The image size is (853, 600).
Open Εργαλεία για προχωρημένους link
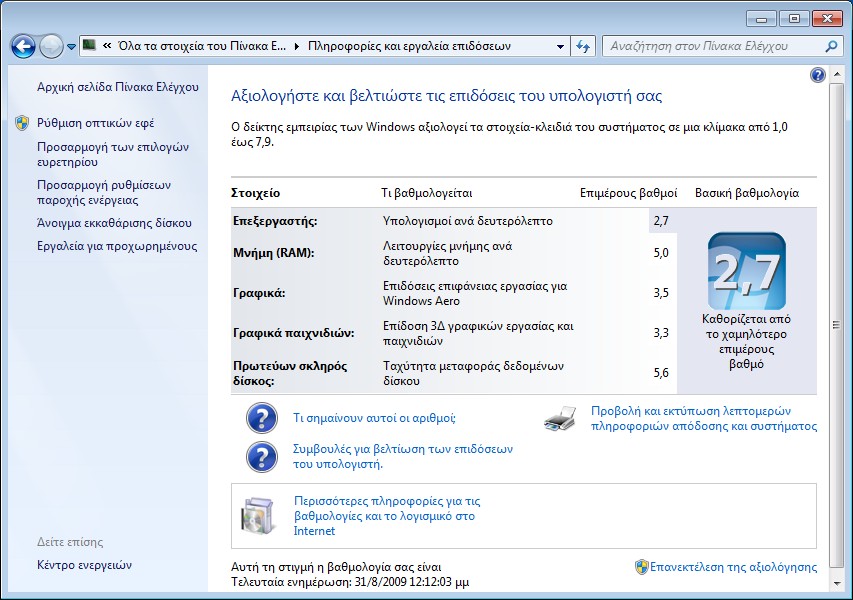click(117, 246)
